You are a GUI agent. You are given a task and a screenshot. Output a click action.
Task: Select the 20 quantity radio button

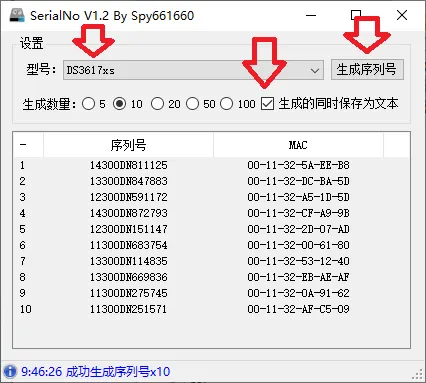click(x=157, y=104)
